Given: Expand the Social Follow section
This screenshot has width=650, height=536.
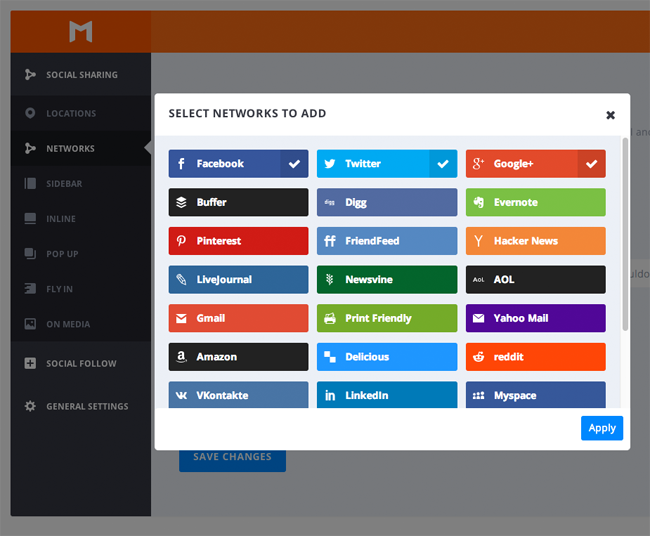Looking at the screenshot, I should tap(80, 364).
